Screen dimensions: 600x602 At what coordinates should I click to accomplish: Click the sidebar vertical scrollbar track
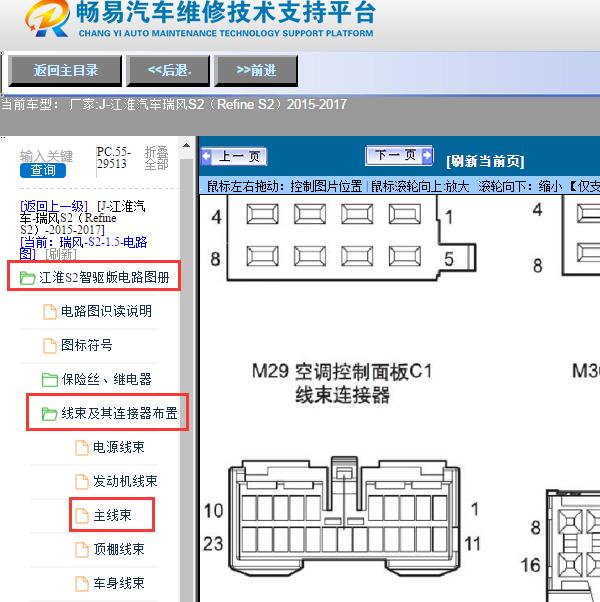click(x=186, y=380)
